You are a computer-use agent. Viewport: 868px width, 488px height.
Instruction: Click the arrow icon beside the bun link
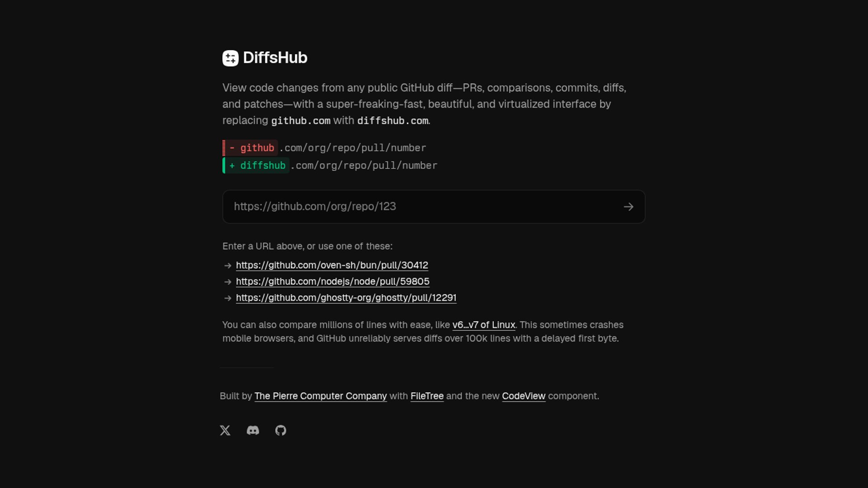(x=228, y=266)
